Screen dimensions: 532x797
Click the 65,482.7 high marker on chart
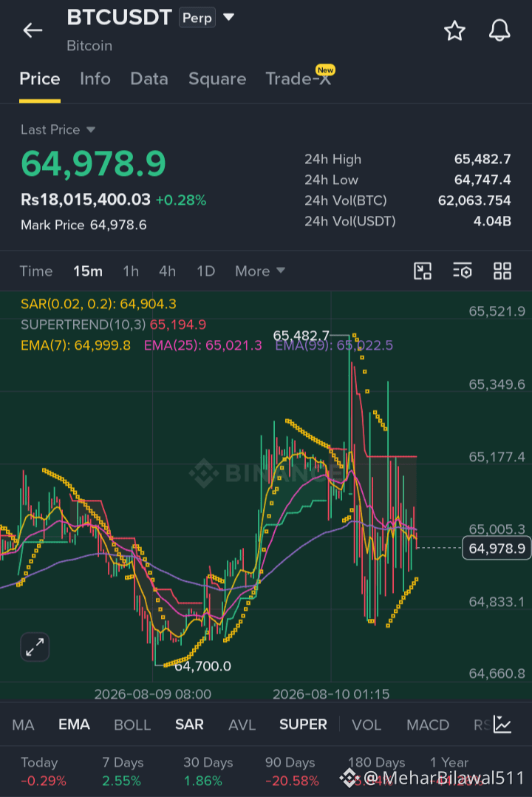tap(301, 336)
